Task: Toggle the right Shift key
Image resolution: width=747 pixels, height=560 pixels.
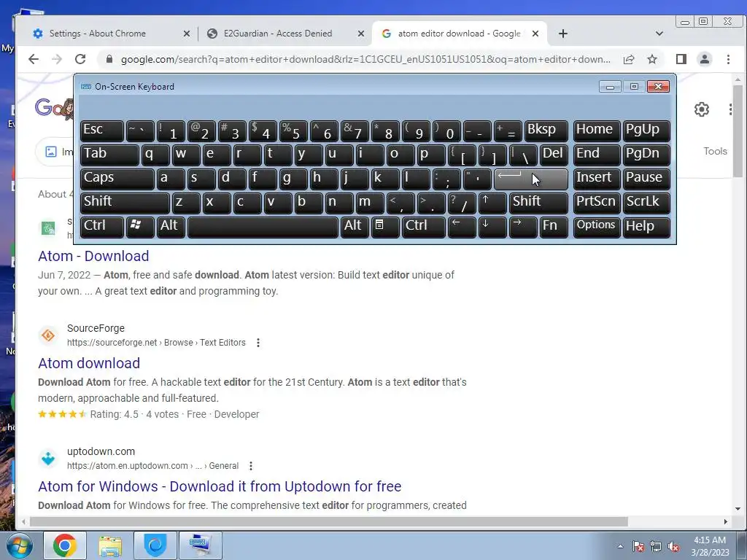Action: 538,203
